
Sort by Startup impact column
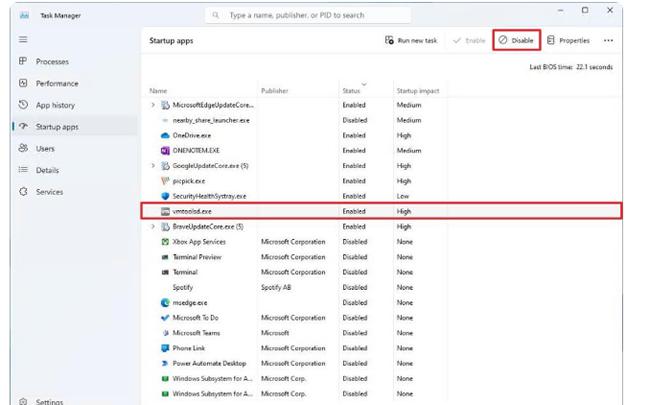tap(418, 91)
